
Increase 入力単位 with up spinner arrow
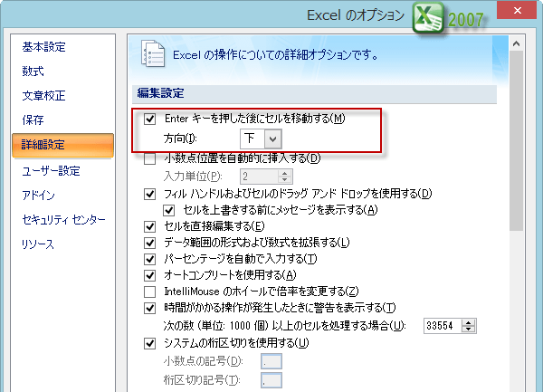point(285,173)
